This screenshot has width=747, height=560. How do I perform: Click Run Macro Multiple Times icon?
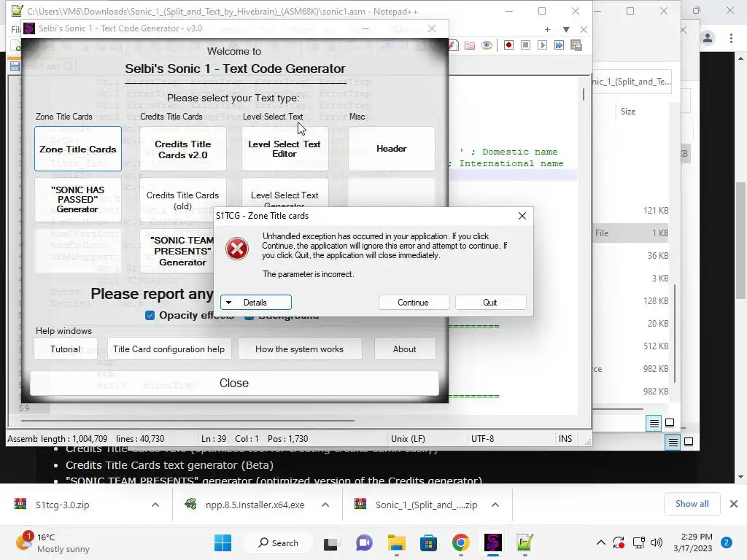click(560, 45)
